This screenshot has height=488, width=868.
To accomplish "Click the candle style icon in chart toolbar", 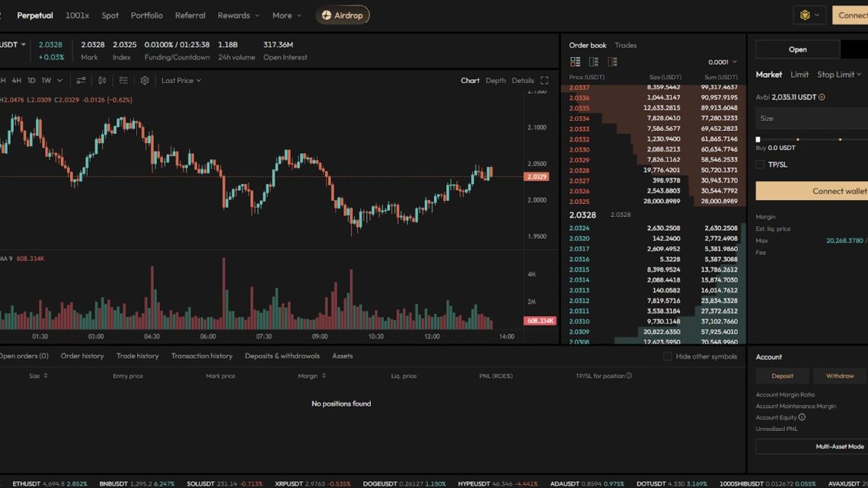I will pos(102,80).
